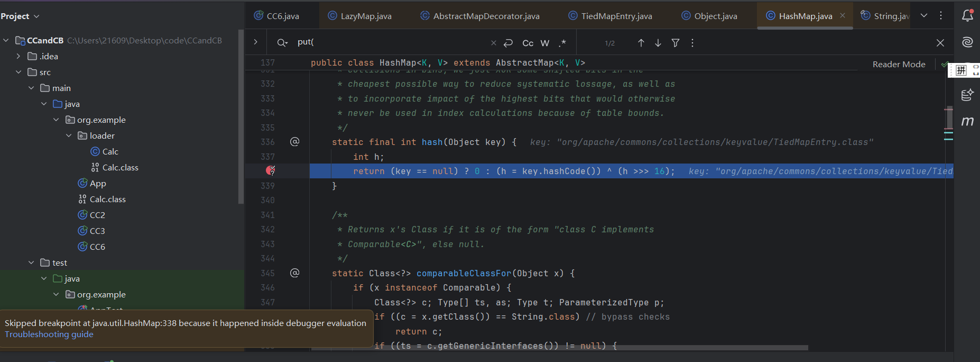Click comparableClassFor method name

click(464, 273)
